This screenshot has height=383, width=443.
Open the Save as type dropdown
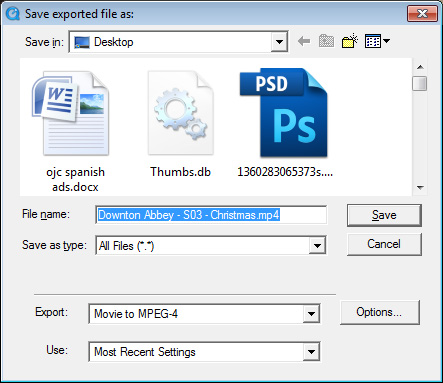pyautogui.click(x=317, y=246)
